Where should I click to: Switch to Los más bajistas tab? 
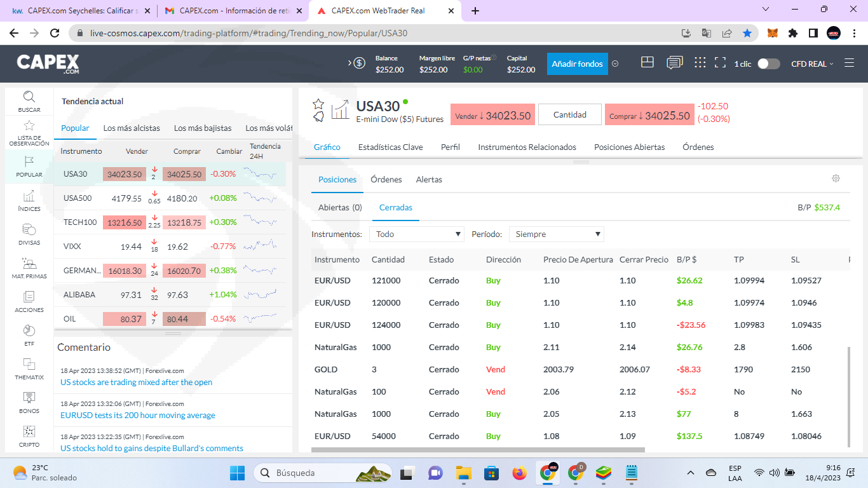pos(203,128)
